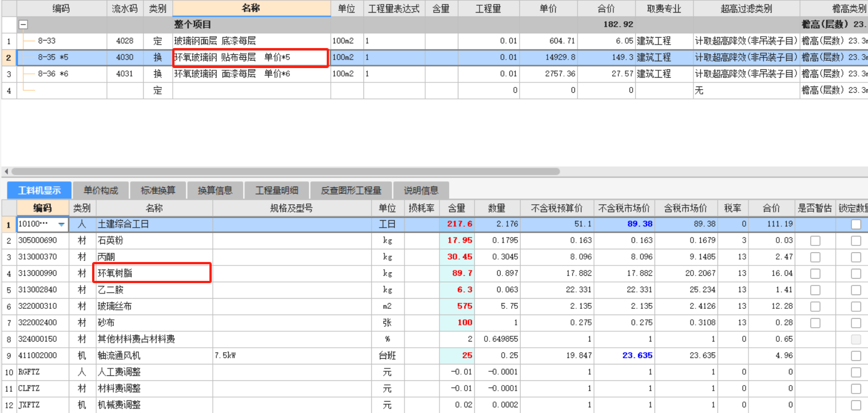This screenshot has width=868, height=413.
Task: Select the 其他材料费占材料费 name cell
Action: (154, 339)
